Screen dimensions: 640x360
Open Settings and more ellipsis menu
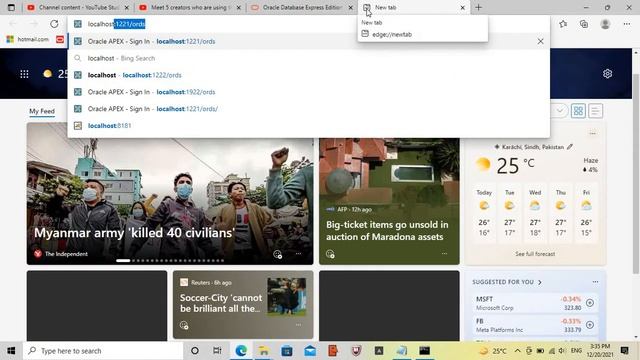pyautogui.click(x=627, y=24)
